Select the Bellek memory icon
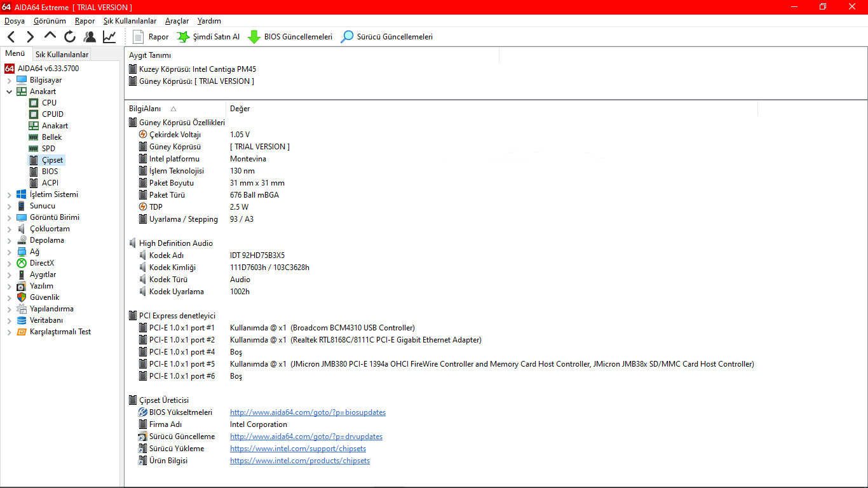This screenshot has width=868, height=488. pyautogui.click(x=34, y=137)
